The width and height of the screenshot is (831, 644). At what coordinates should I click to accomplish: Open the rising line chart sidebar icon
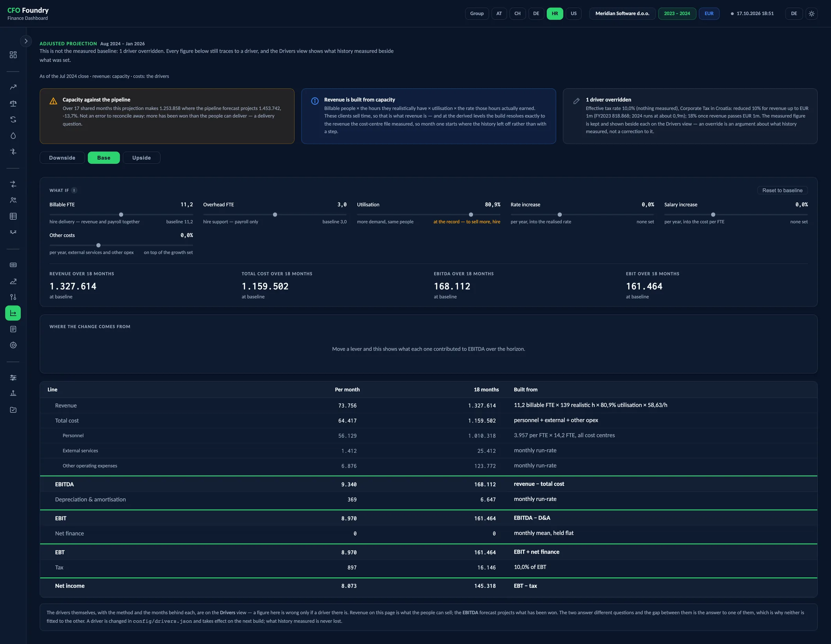pyautogui.click(x=13, y=281)
